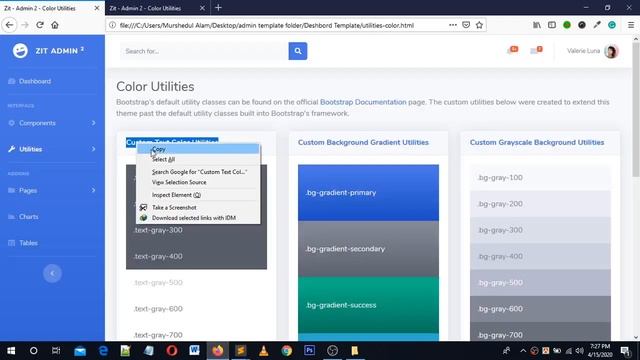Viewport: 640px width, 360px height.
Task: Open the Bootstrap Documentation link
Action: (363, 102)
